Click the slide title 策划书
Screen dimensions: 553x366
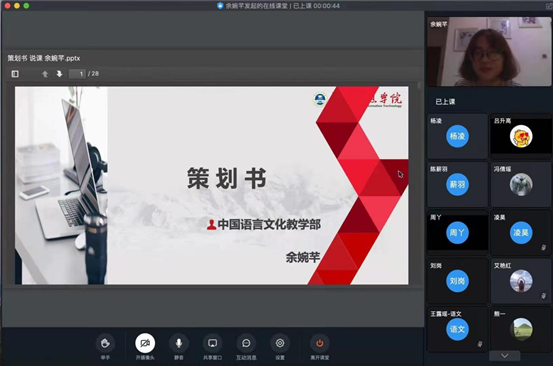click(226, 178)
